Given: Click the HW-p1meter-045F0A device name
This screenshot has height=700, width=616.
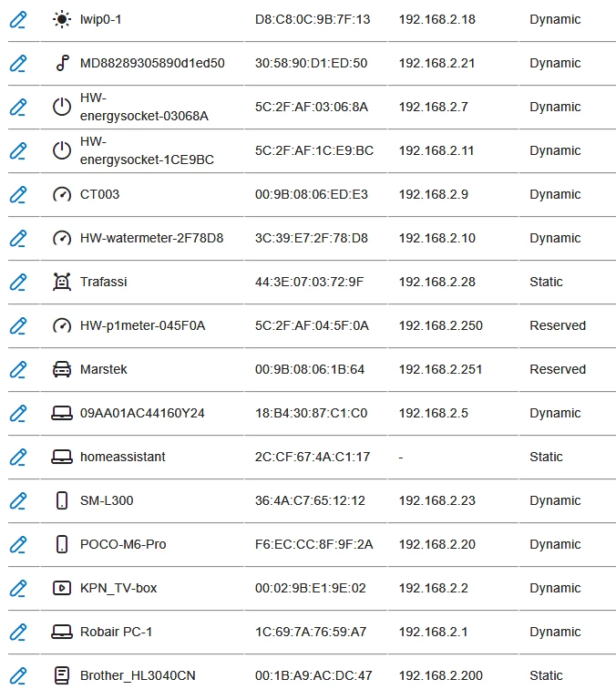Looking at the screenshot, I should pyautogui.click(x=142, y=325).
